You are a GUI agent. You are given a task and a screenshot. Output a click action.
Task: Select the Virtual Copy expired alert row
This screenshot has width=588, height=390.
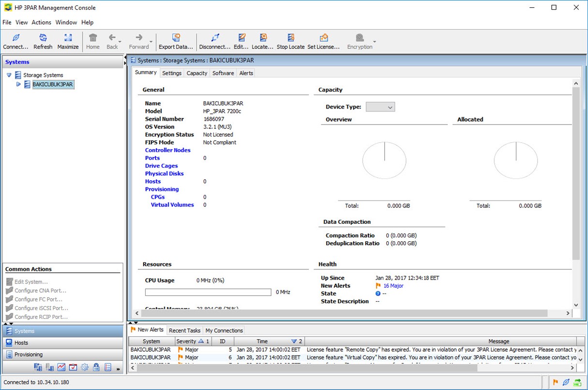pos(353,358)
